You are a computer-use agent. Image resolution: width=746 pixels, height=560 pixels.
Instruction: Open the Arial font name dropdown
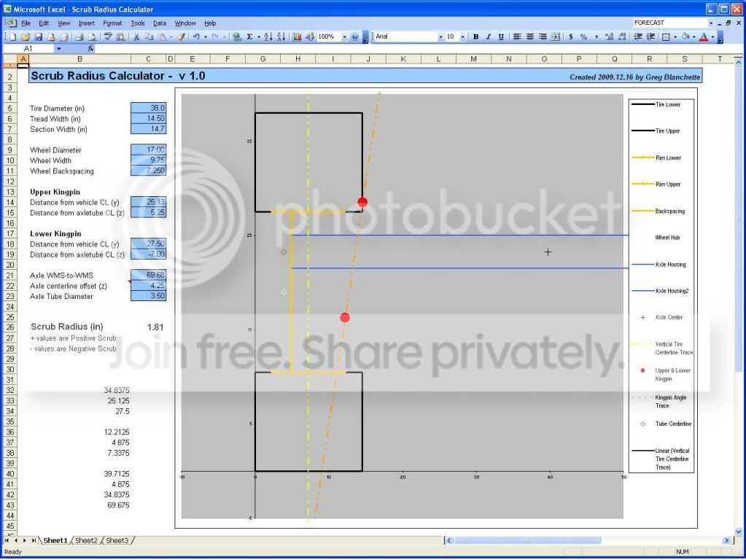point(440,36)
